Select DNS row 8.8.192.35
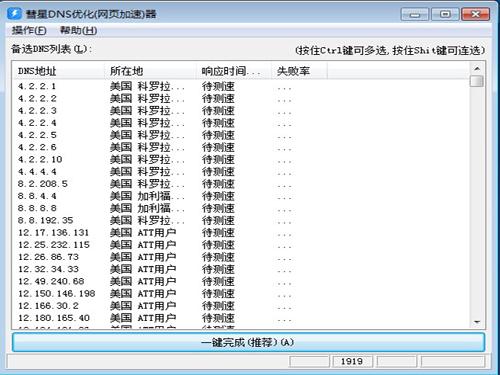This screenshot has width=500, height=375. click(x=241, y=220)
